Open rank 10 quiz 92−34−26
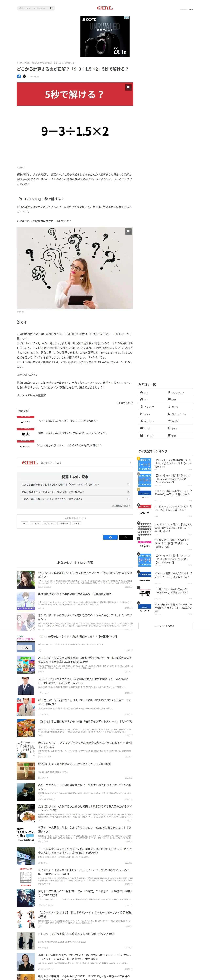This screenshot has width=210, height=980. pyautogui.click(x=165, y=609)
